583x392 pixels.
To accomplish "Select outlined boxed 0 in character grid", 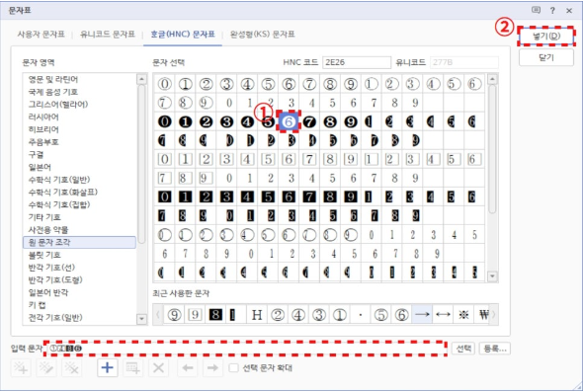I will (x=165, y=159).
